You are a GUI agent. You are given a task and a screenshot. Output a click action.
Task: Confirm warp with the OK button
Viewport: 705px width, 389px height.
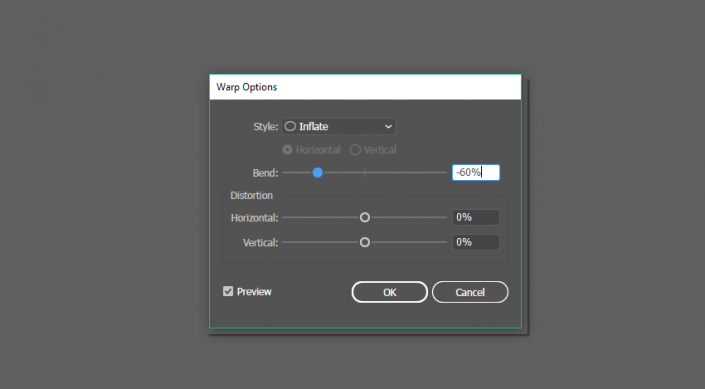(x=389, y=292)
